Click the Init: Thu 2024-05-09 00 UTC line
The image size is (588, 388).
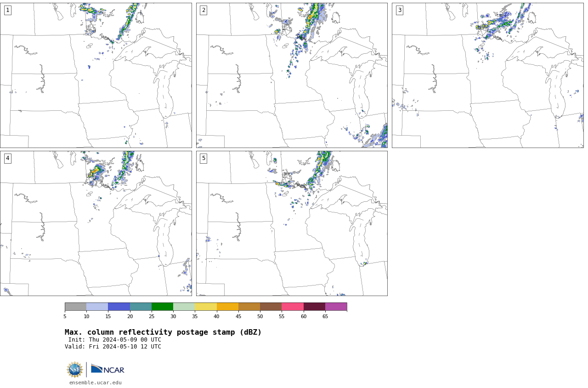(115, 340)
